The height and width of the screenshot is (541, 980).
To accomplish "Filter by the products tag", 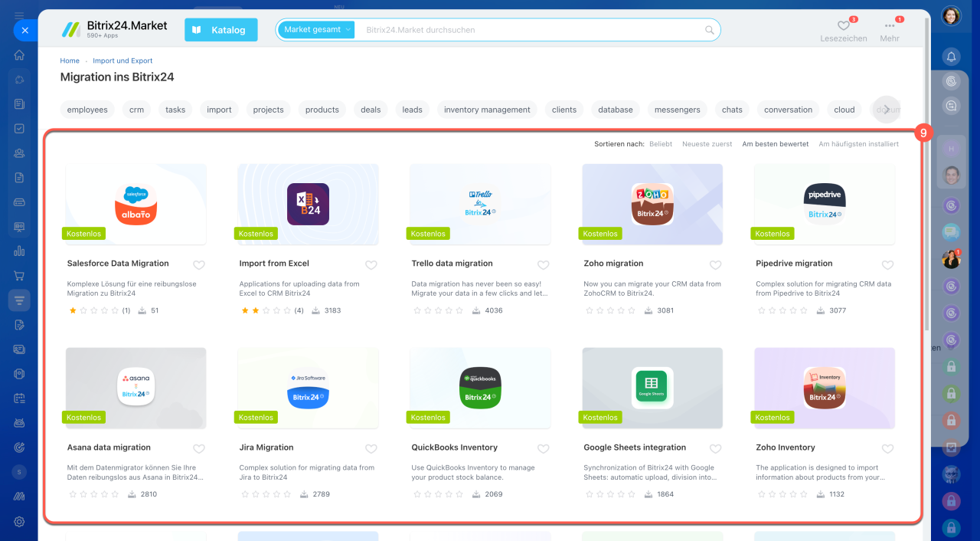I will click(322, 110).
